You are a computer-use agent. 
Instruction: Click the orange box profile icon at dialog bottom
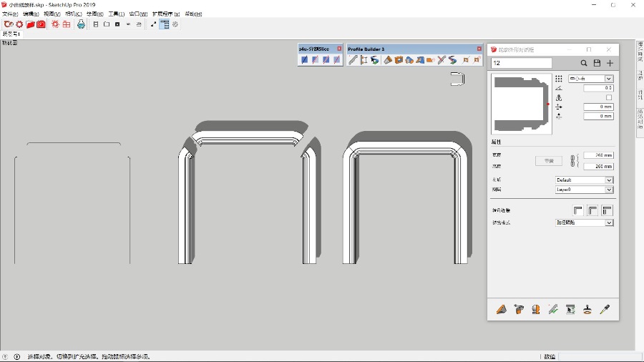click(519, 310)
